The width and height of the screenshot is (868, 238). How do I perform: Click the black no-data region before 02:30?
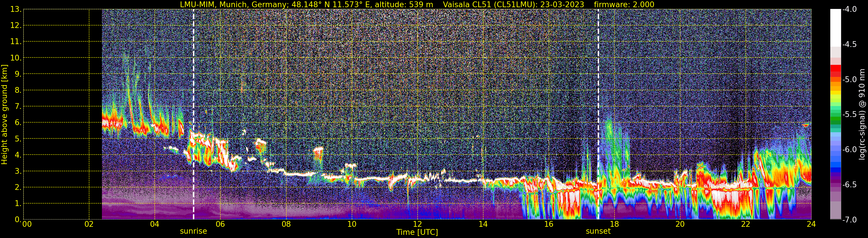(63, 114)
